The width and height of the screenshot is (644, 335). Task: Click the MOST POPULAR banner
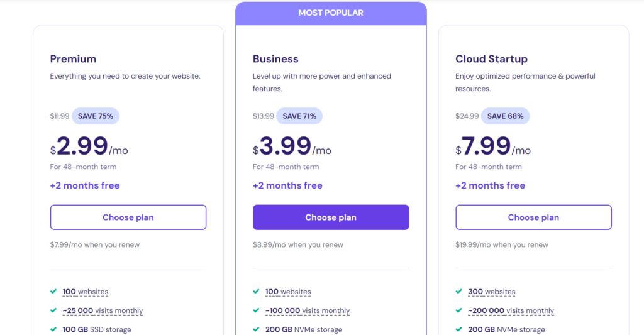point(331,13)
